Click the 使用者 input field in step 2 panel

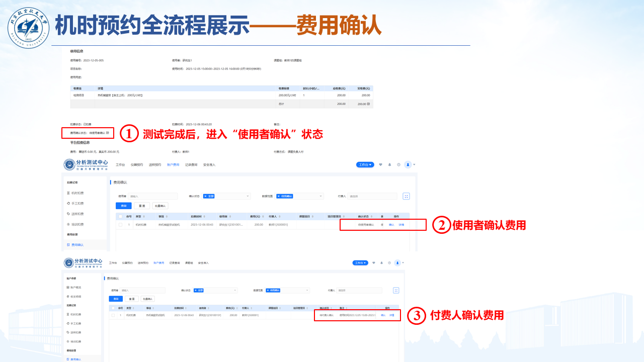pos(153,196)
